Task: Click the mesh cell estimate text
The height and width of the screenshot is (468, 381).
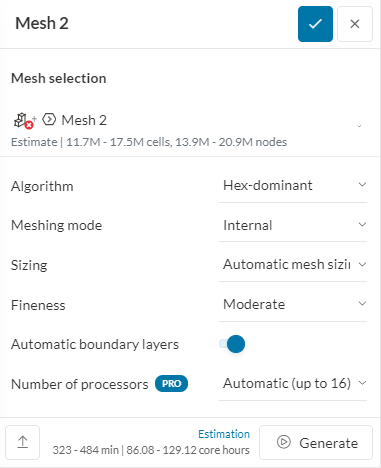Action: point(149,142)
